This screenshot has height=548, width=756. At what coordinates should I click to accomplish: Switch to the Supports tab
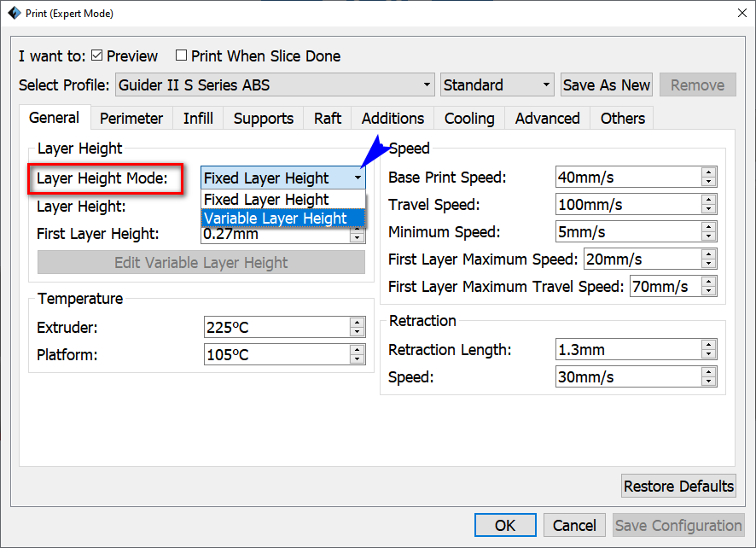click(x=264, y=118)
